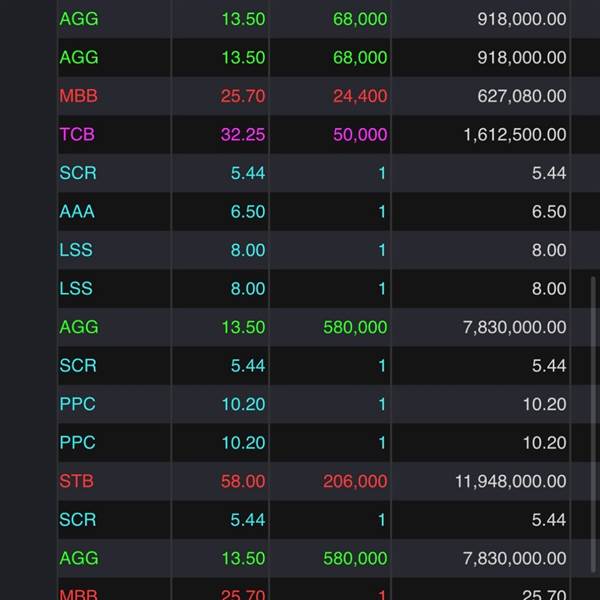Viewport: 600px width, 600px height.
Task: Select the value 1,612,500.00 cell
Action: 515,135
